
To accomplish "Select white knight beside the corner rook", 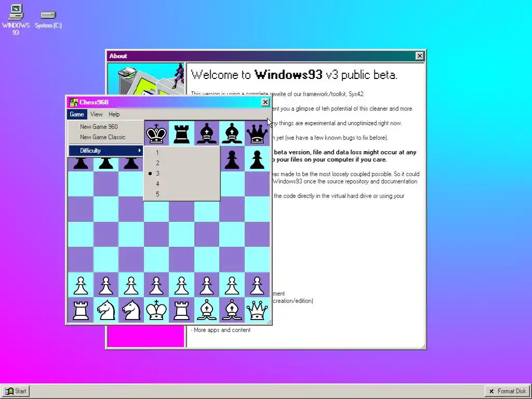I will coord(106,310).
